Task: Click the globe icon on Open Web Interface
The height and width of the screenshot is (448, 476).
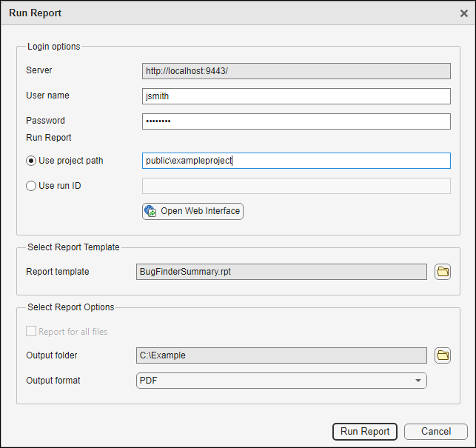Action: 150,211
